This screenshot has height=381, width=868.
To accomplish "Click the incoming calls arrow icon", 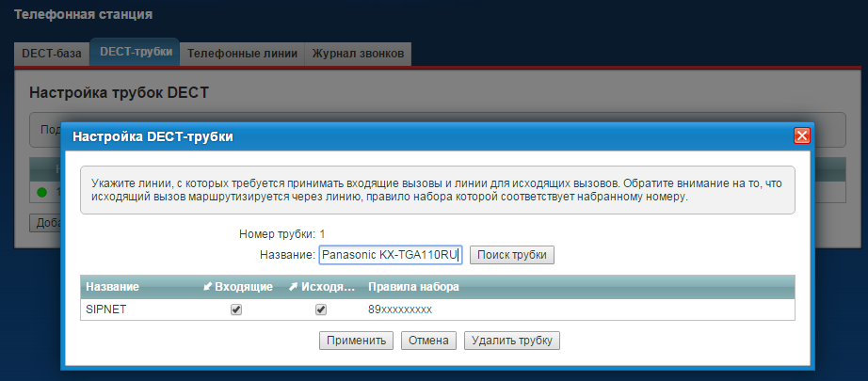I will pos(208,286).
